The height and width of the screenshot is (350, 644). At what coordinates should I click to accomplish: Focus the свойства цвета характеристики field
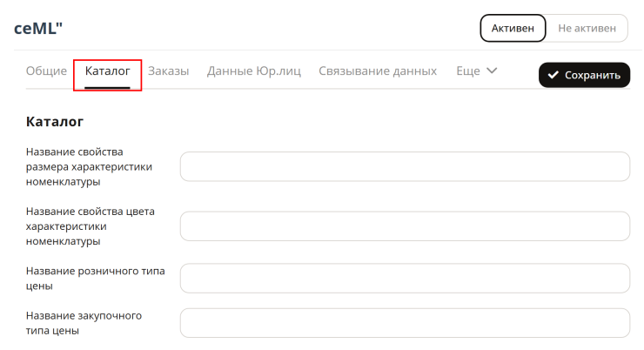[x=405, y=226]
